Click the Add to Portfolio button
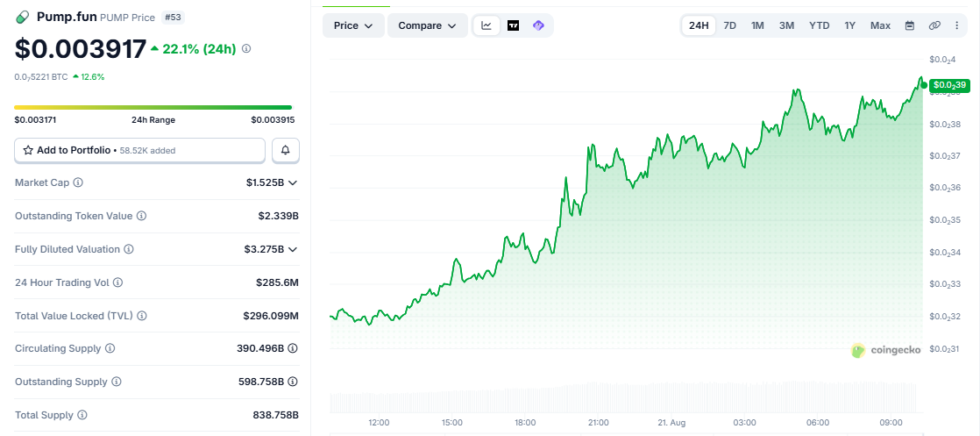This screenshot has height=436, width=980. pyautogui.click(x=140, y=150)
